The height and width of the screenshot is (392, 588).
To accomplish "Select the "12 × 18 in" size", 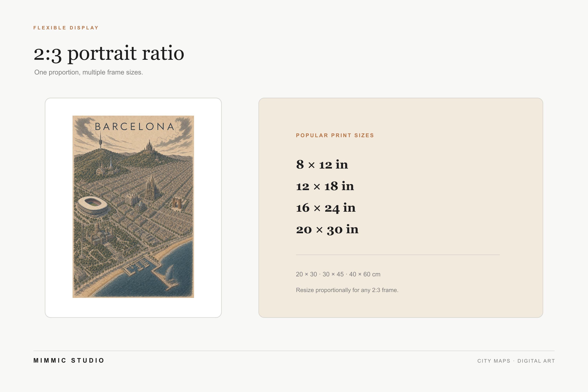I will [325, 186].
